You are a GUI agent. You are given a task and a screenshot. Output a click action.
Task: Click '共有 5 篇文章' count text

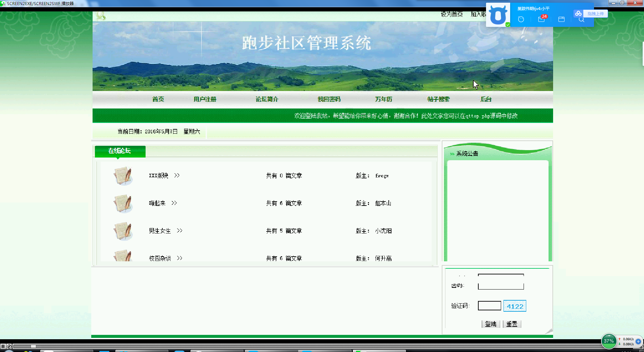pyautogui.click(x=284, y=231)
